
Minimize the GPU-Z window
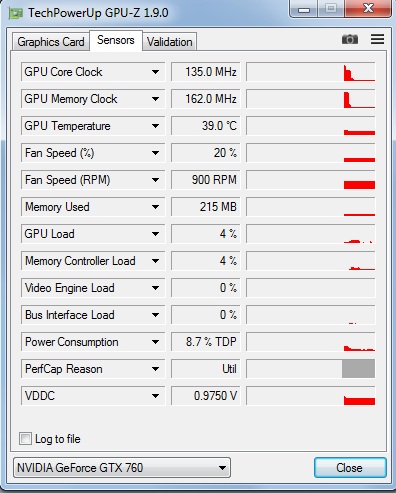(x=304, y=9)
